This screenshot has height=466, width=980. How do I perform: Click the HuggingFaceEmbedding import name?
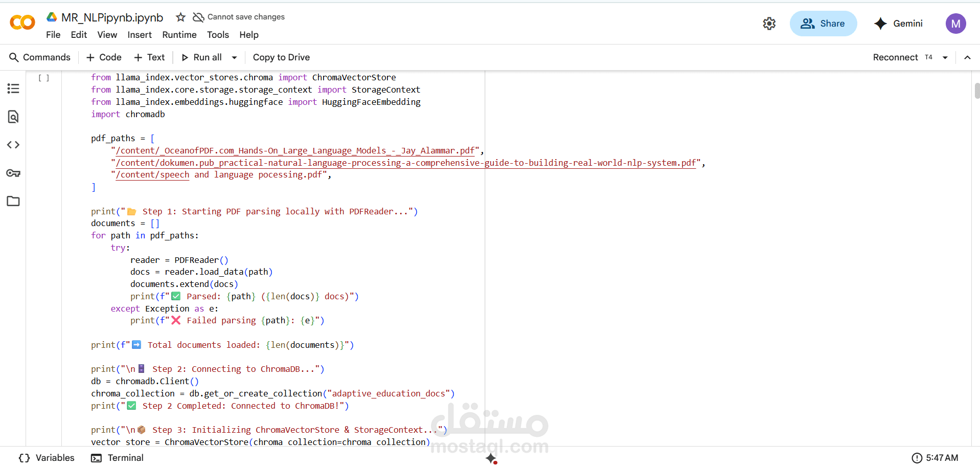point(371,102)
